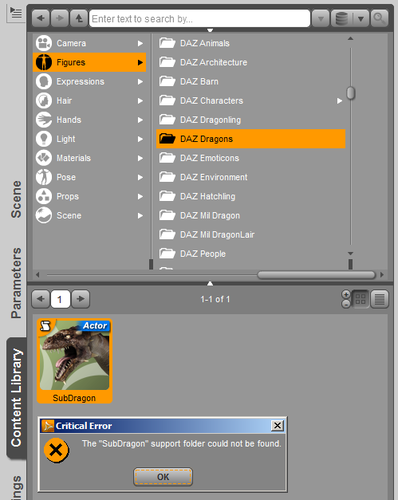Select the SubDragon Actor thumbnail
The width and height of the screenshot is (398, 500).
(x=74, y=361)
